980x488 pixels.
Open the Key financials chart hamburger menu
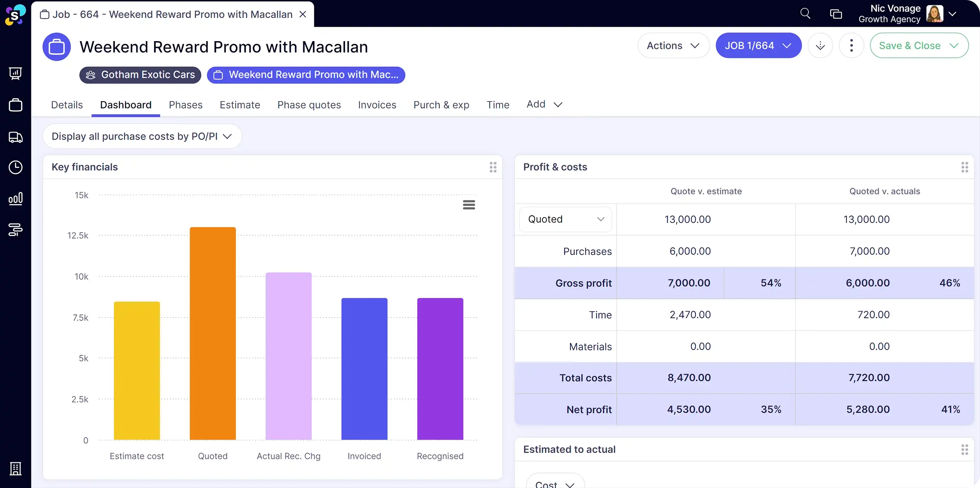469,205
